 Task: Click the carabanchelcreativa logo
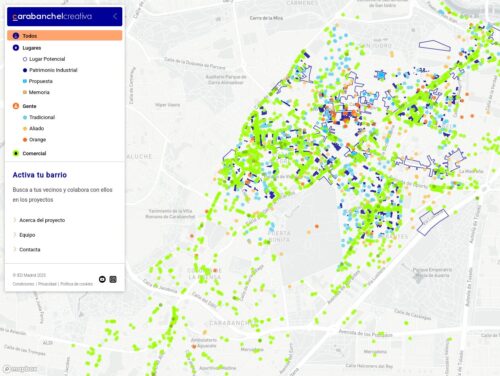pyautogui.click(x=52, y=16)
